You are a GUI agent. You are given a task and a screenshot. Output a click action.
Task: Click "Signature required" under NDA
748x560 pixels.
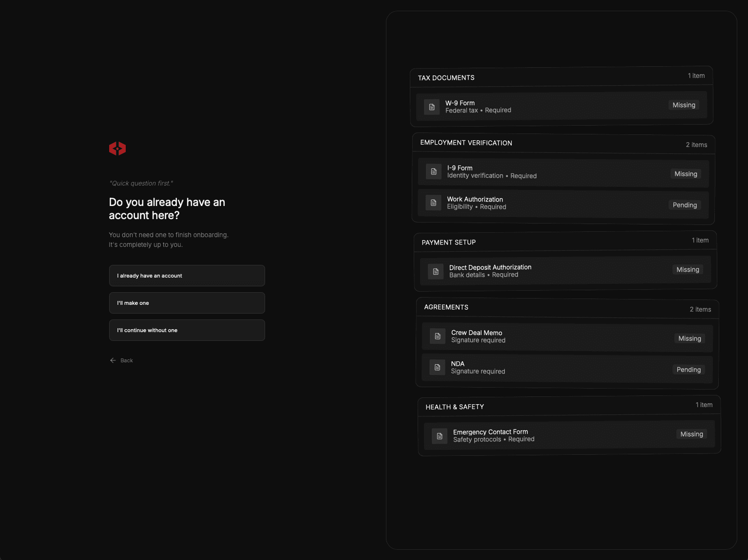(478, 372)
